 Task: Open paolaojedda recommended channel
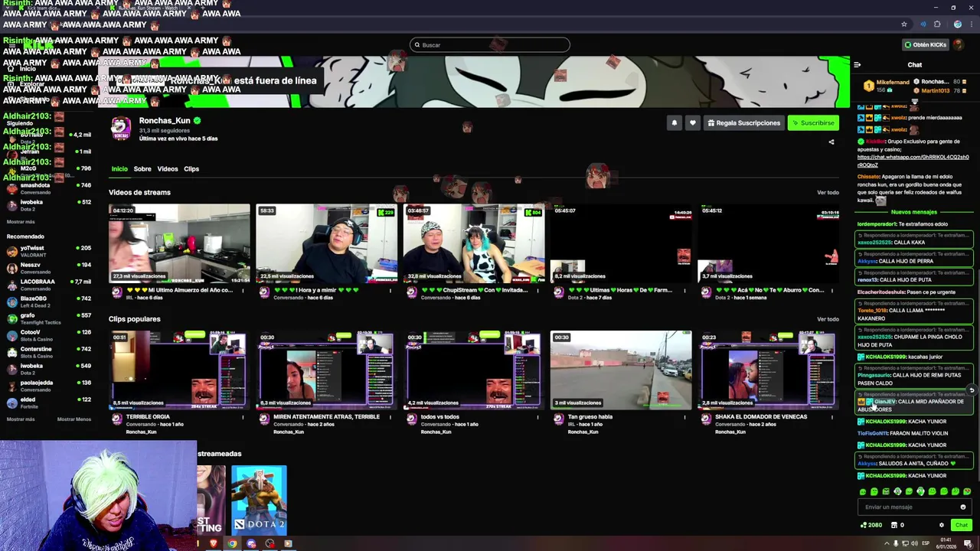coord(47,386)
